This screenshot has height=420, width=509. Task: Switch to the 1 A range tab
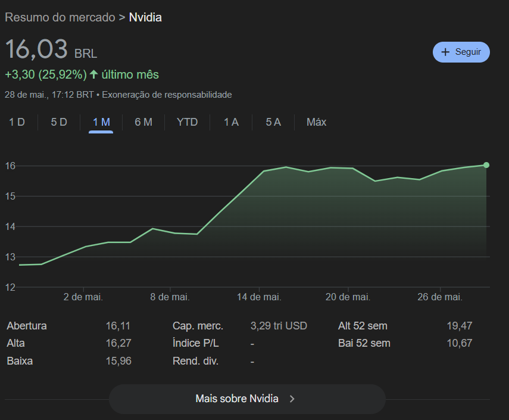pyautogui.click(x=231, y=122)
